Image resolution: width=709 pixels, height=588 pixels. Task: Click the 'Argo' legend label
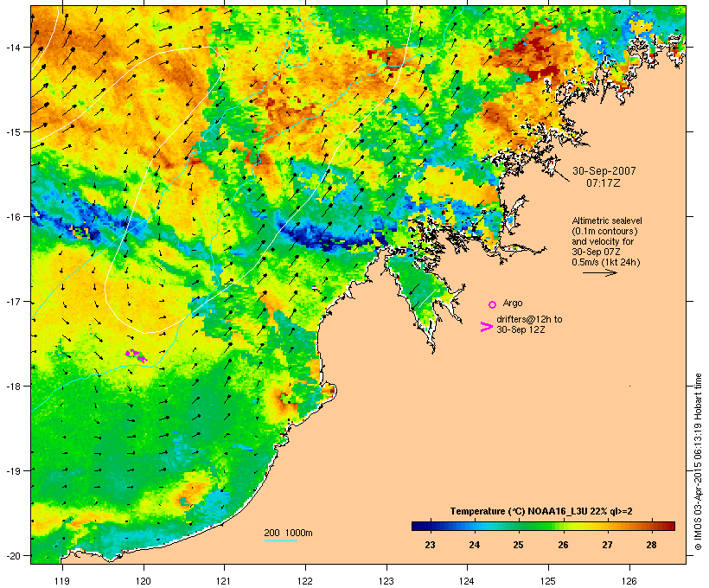[513, 303]
